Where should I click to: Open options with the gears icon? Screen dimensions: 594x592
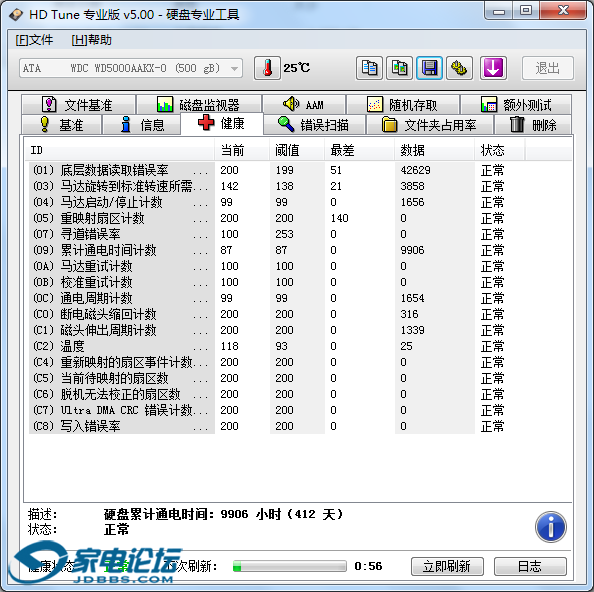459,68
